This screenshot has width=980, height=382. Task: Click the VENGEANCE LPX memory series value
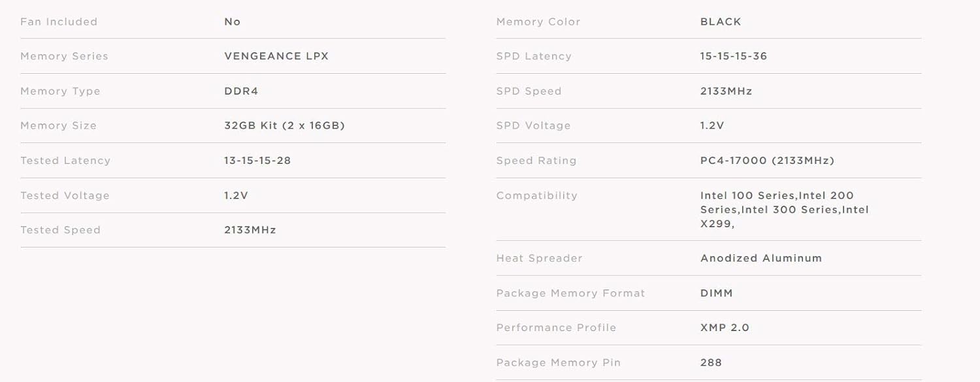pyautogui.click(x=276, y=56)
